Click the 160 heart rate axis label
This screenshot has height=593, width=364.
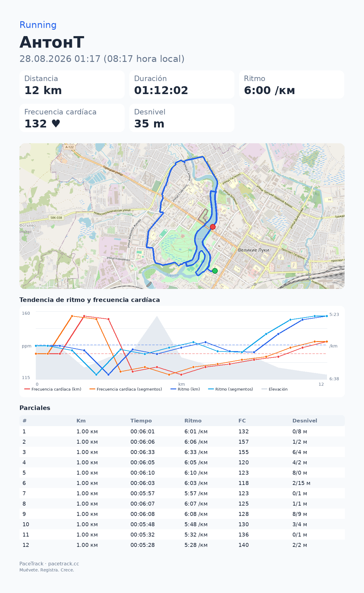pyautogui.click(x=26, y=313)
